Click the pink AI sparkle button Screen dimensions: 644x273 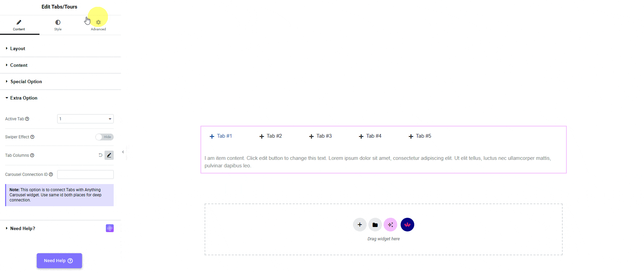click(x=390, y=225)
